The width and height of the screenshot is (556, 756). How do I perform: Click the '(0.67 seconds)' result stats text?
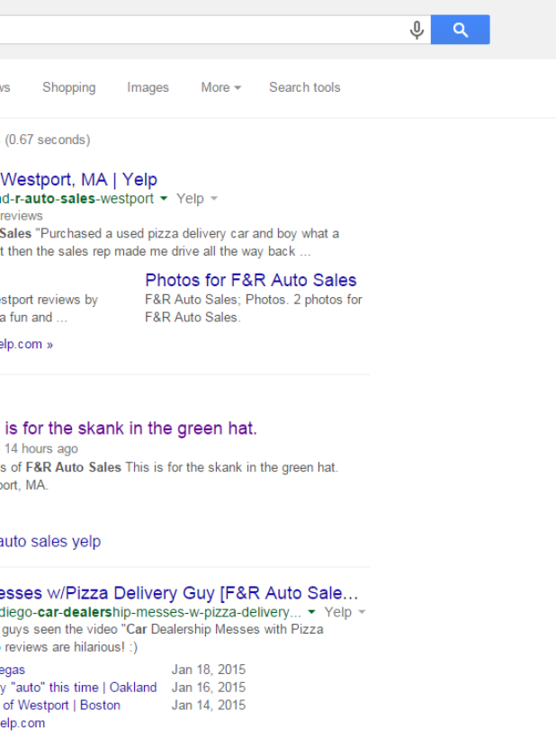tap(48, 139)
